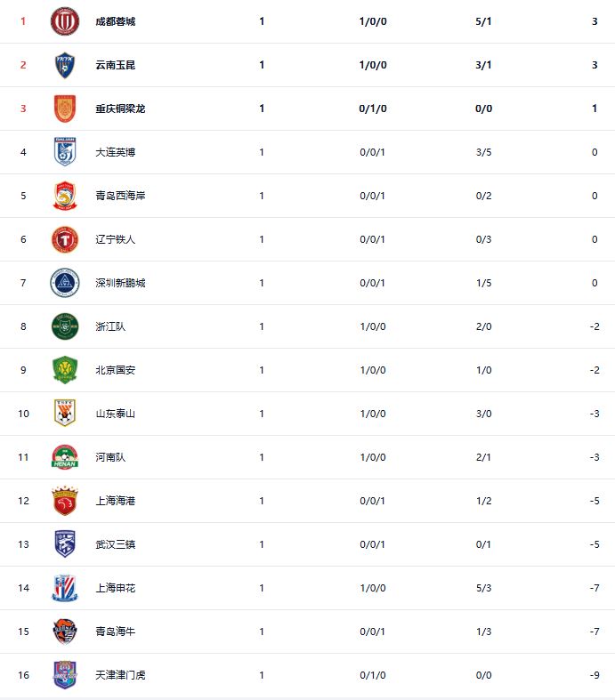615x700 pixels.
Task: Click the 辽宁铁人 club crest
Action: pyautogui.click(x=65, y=239)
